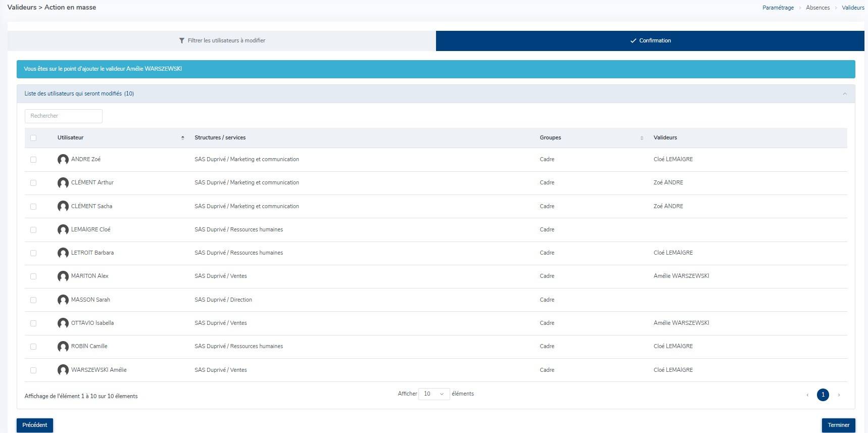The image size is (868, 433).
Task: Open the Filtrer les utilisateurs à modifier tab
Action: click(222, 41)
